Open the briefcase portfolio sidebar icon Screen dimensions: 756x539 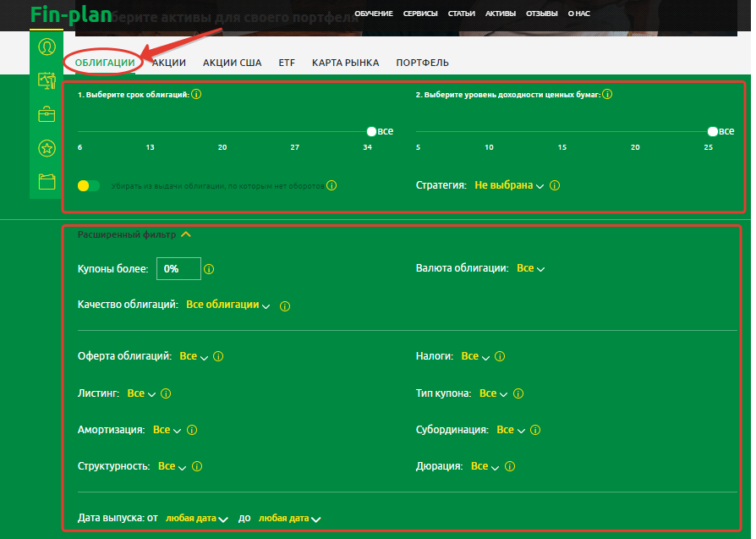(x=47, y=114)
